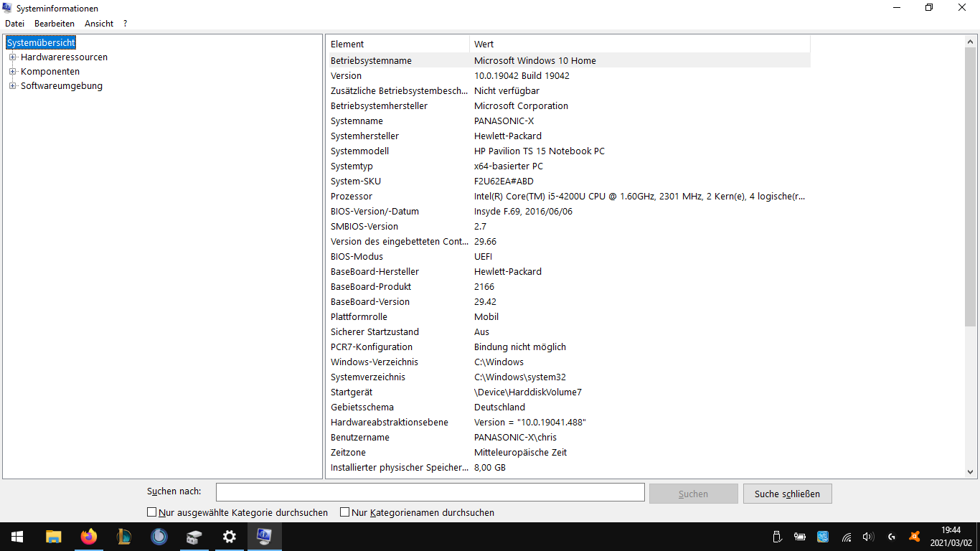980x551 pixels.
Task: Select the BaseBoard-Produkt row label
Action: (372, 287)
